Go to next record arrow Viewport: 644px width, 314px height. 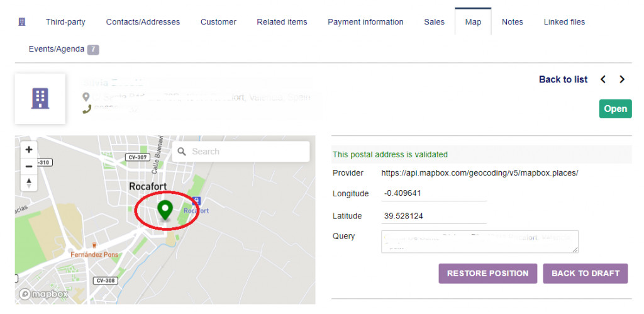pos(622,79)
